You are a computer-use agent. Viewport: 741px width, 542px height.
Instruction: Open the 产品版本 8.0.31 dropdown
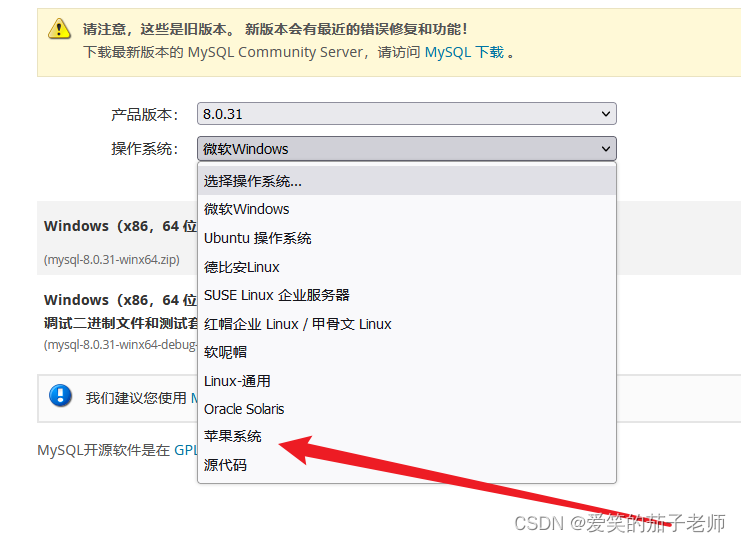click(x=406, y=114)
